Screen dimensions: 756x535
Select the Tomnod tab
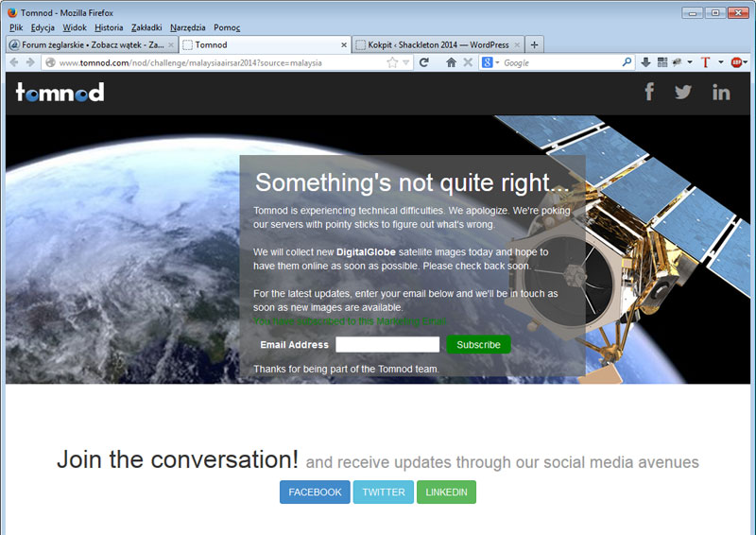[265, 44]
